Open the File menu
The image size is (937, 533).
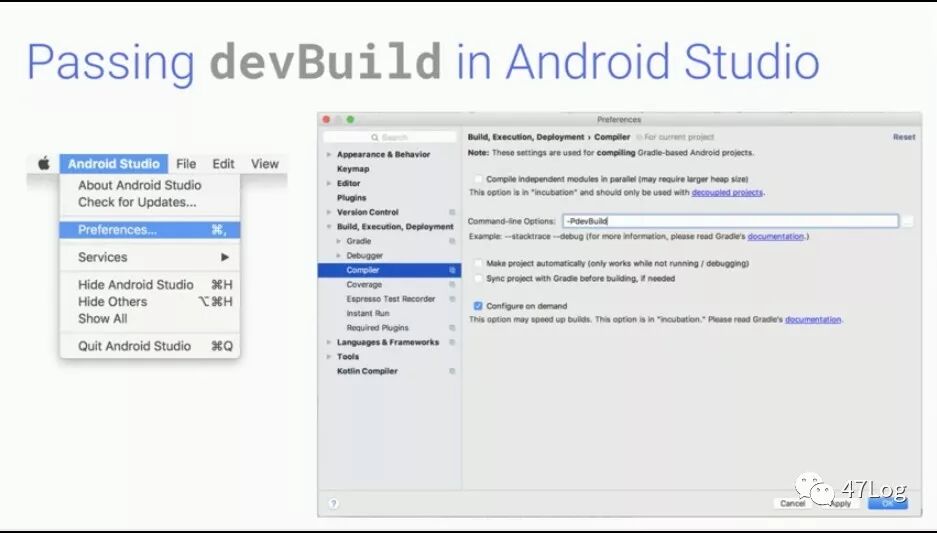tap(186, 164)
